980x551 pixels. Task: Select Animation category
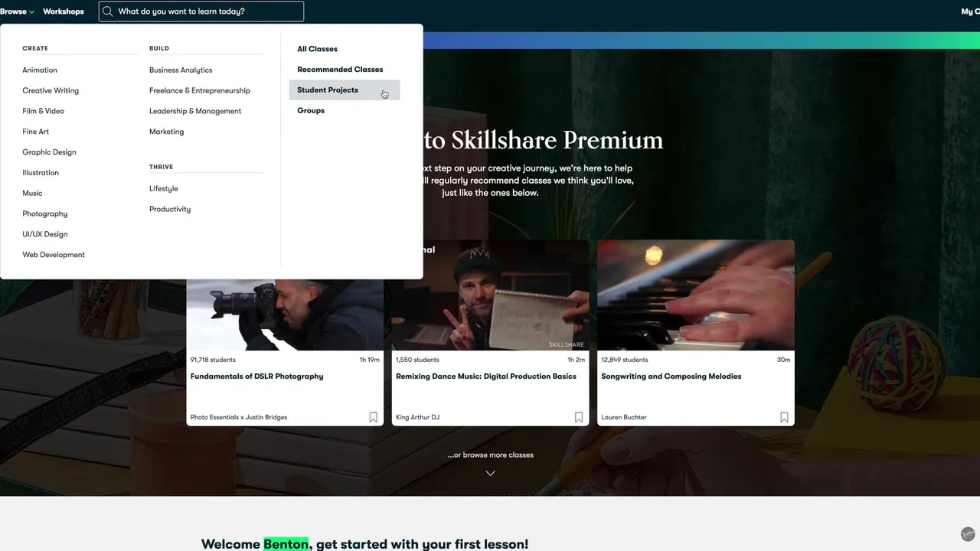pyautogui.click(x=40, y=70)
